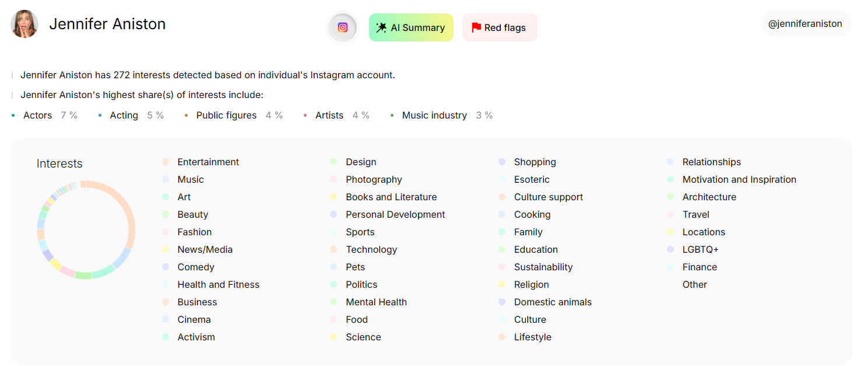Select the LGBTQ+ legend entry
Image resolution: width=868 pixels, height=366 pixels.
point(700,249)
